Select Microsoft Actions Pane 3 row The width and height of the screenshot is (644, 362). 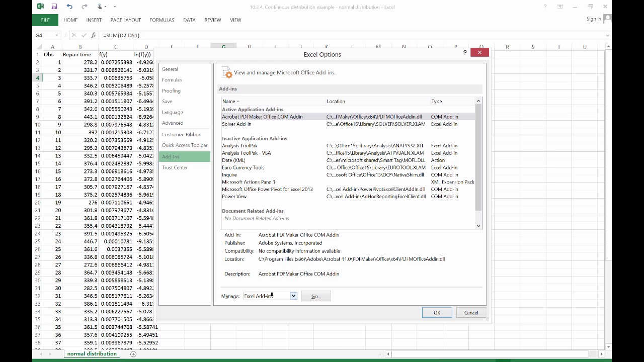pyautogui.click(x=348, y=182)
